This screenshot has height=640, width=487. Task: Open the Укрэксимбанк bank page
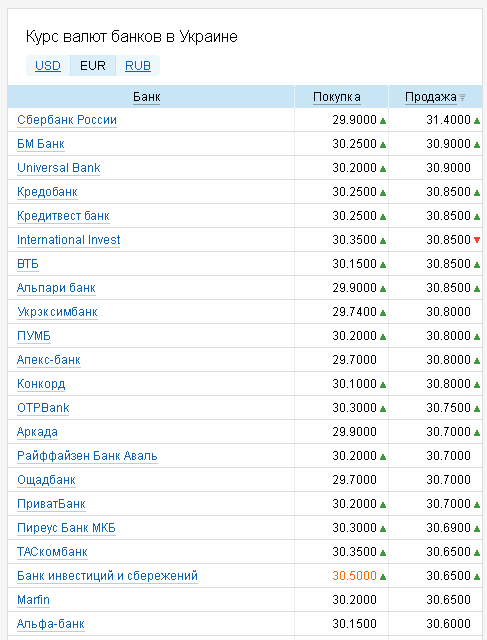click(x=57, y=312)
